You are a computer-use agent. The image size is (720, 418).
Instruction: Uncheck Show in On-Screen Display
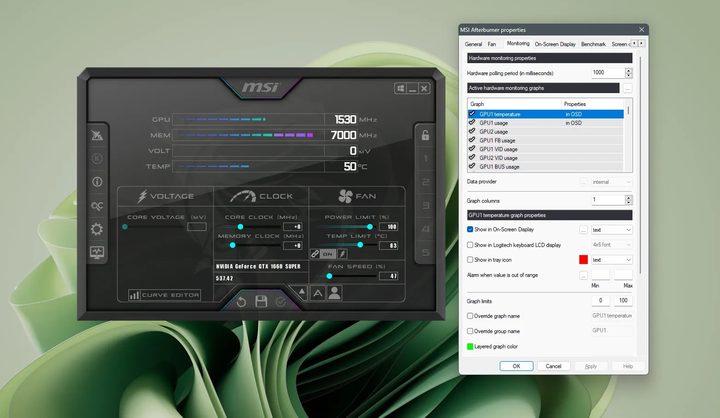tap(471, 229)
